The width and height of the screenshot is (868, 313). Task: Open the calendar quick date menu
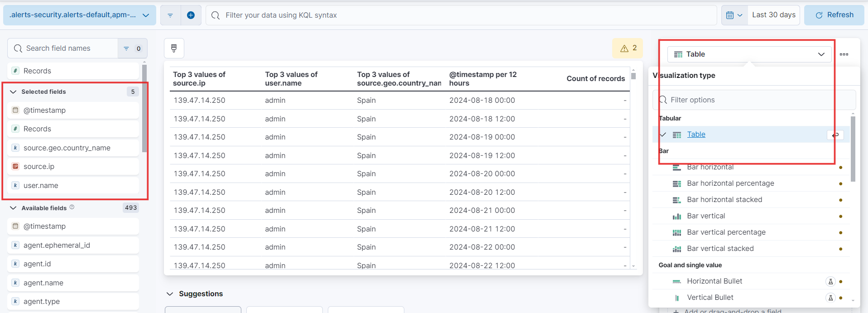[x=734, y=15]
